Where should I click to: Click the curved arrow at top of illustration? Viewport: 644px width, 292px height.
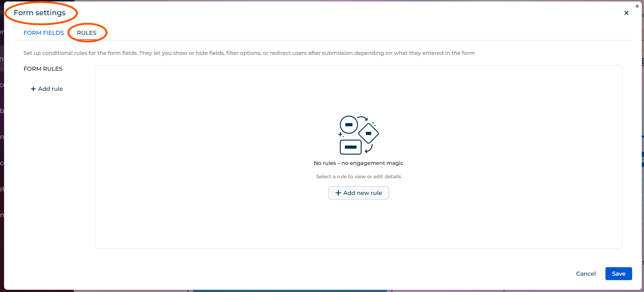[363, 119]
